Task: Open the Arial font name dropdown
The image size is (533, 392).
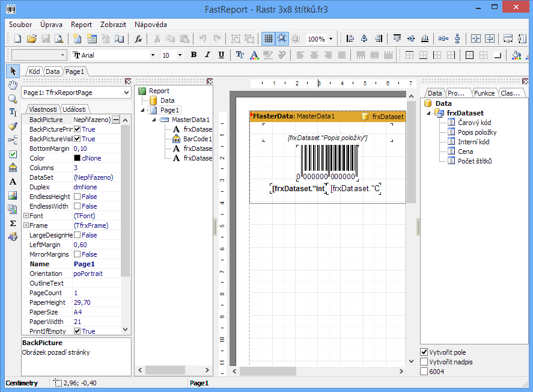Action: [x=153, y=55]
